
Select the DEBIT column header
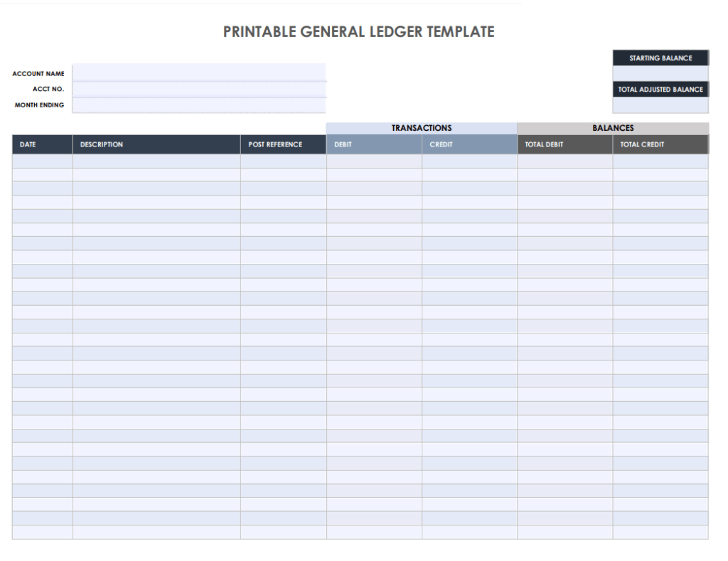[x=373, y=144]
